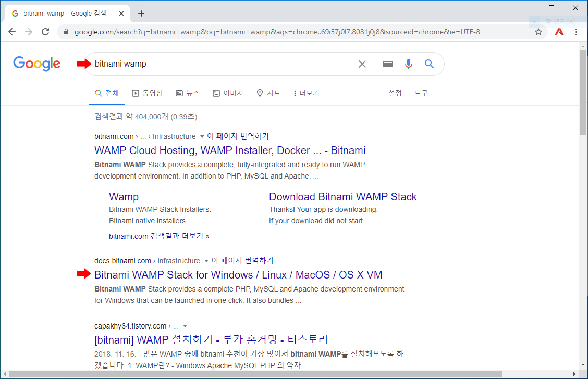Viewport: 588px width, 379px height.
Task: Click the 검색결과 약 404,000개 result count text
Action: (145, 117)
